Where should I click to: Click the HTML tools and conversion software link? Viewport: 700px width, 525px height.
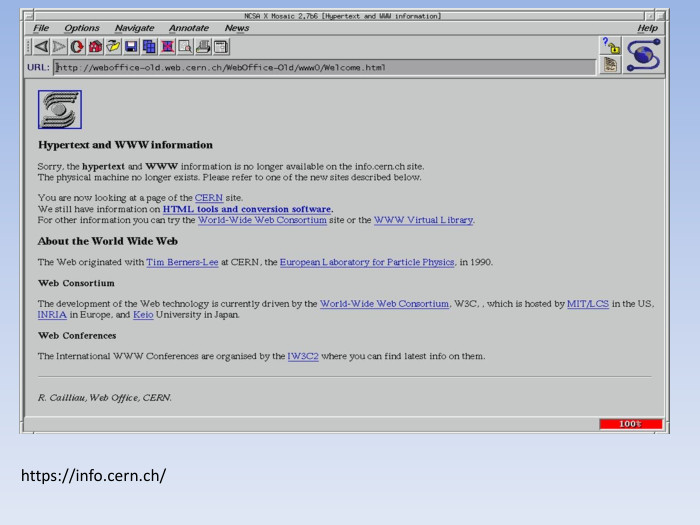247,209
